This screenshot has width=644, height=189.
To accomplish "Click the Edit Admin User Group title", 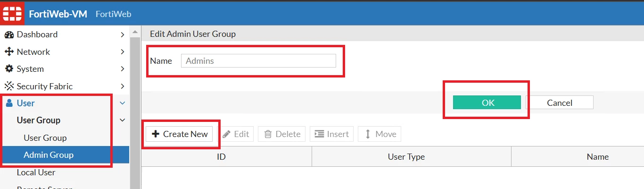I will click(x=193, y=34).
